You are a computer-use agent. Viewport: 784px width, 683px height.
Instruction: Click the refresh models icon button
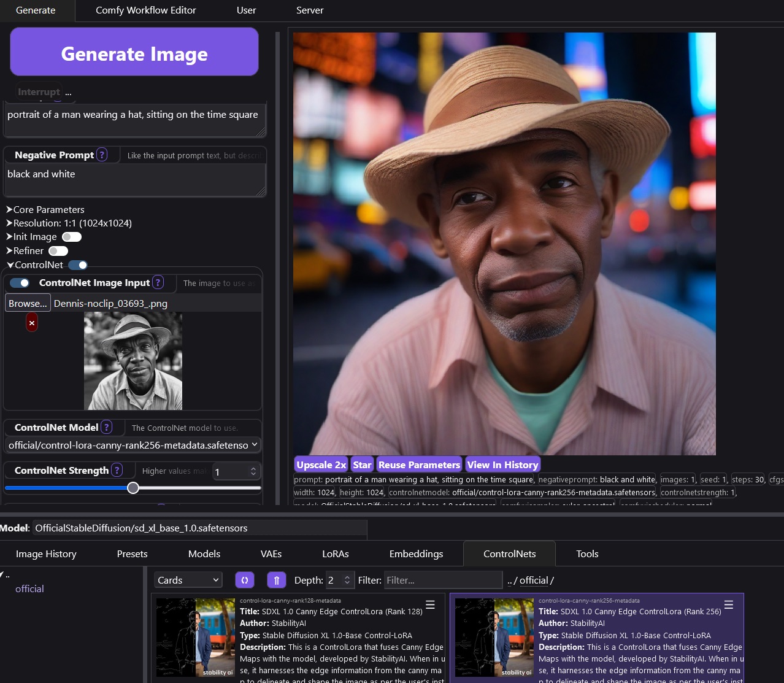coord(245,580)
